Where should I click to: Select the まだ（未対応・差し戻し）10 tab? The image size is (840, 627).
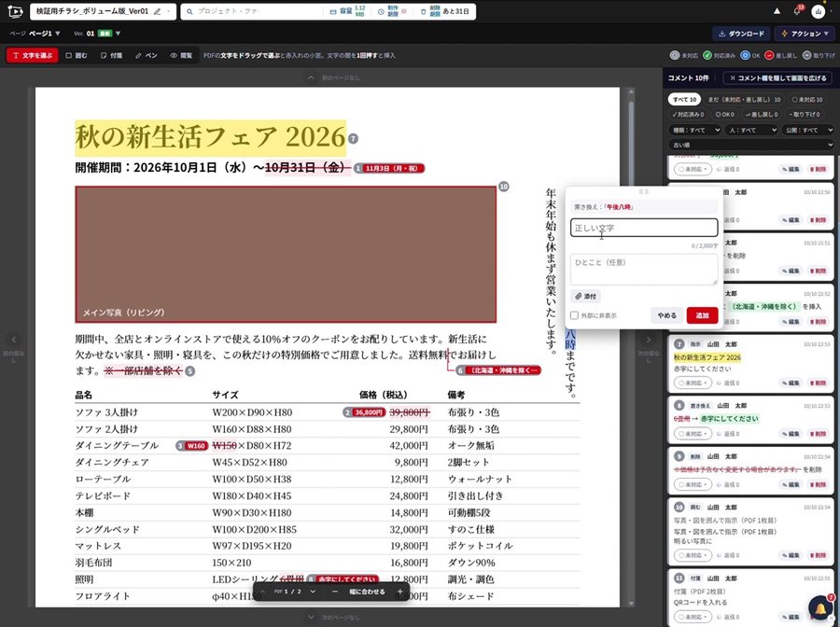tap(744, 100)
